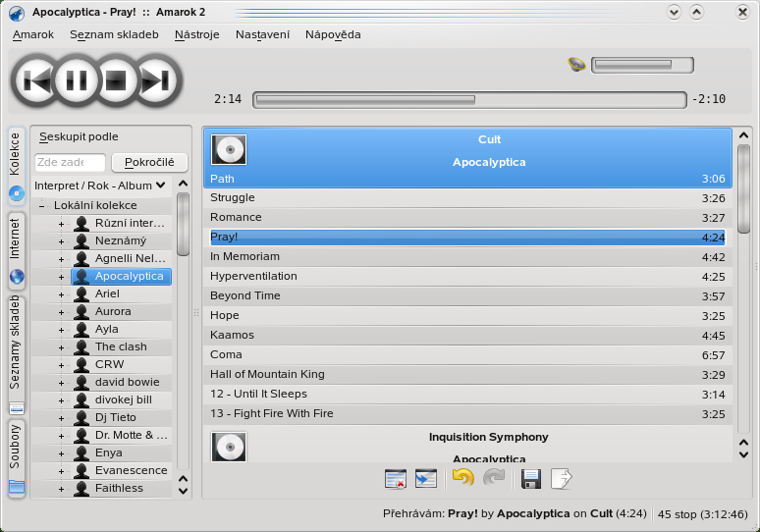Clear the playlist with the toolbar icon

click(x=396, y=479)
